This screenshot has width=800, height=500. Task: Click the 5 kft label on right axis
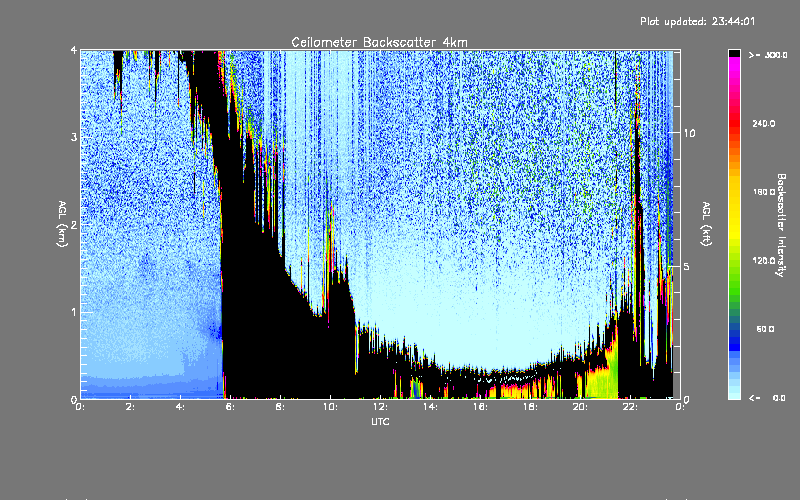point(687,266)
